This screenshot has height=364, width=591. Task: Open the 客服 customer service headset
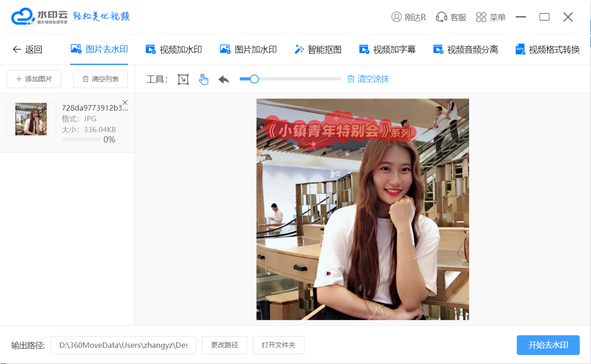click(x=451, y=17)
